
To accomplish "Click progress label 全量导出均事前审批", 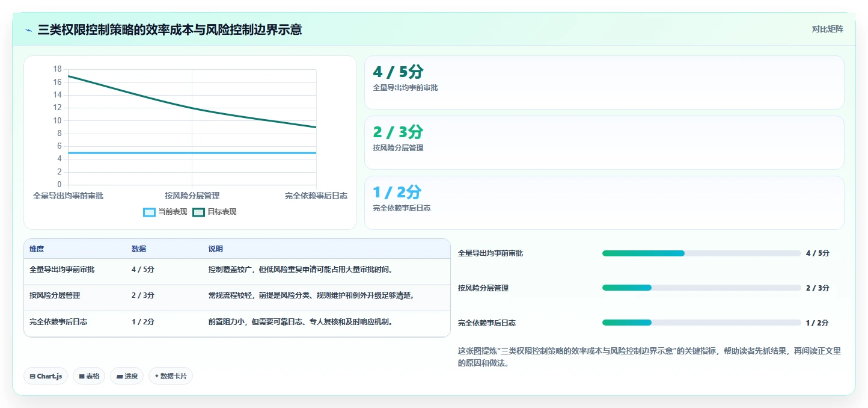I will point(491,253).
